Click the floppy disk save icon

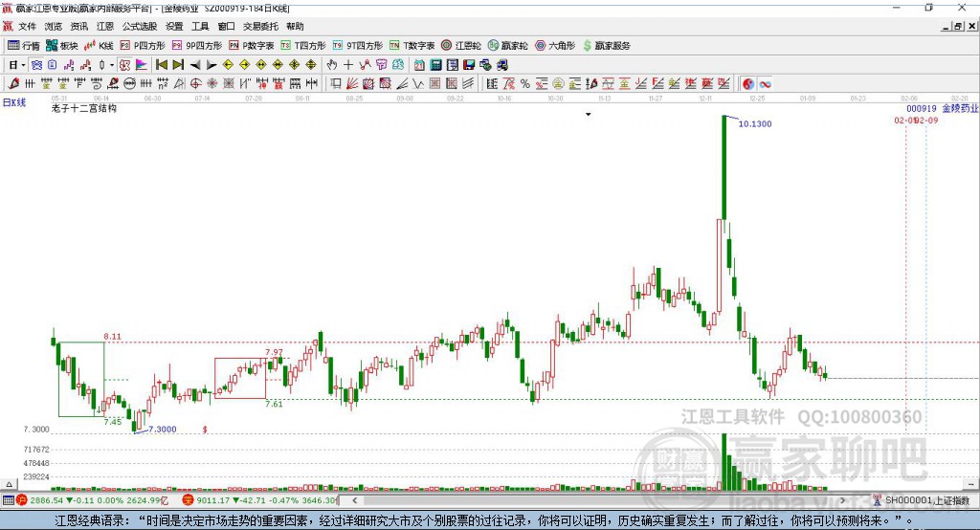[x=469, y=65]
